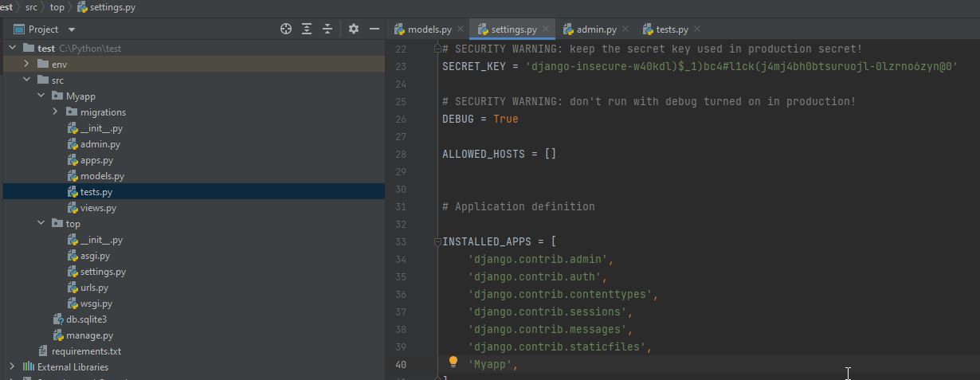Screen dimensions: 980x380
Task: Select wsgi.py in project tree
Action: coord(89,303)
